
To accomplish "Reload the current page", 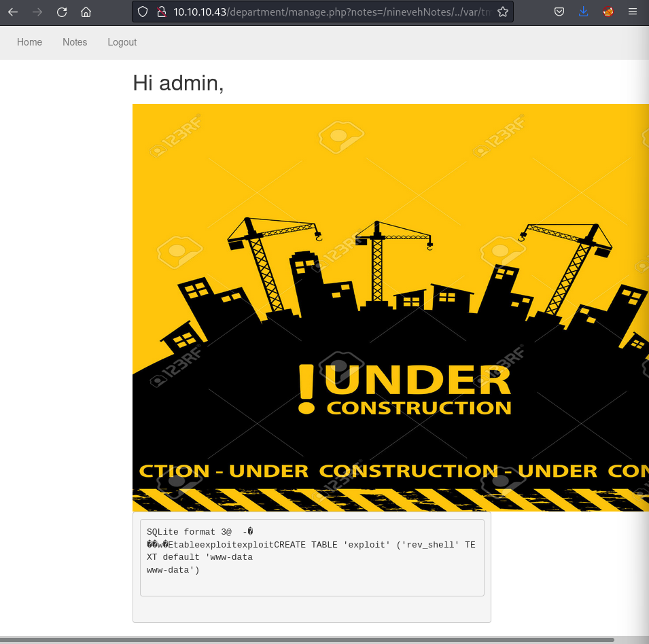I will [x=62, y=12].
